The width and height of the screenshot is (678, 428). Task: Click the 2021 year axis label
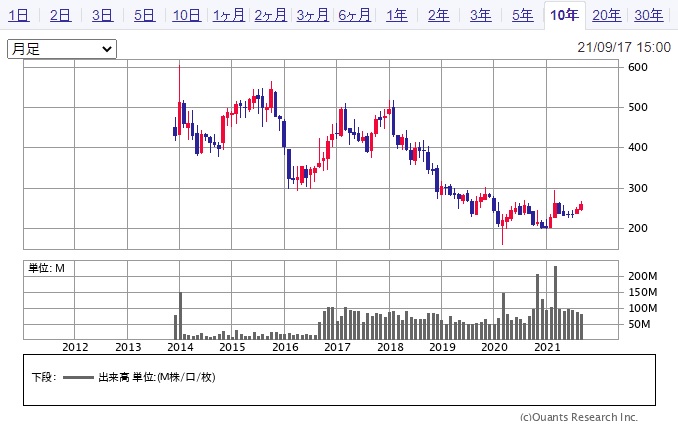pyautogui.click(x=547, y=347)
